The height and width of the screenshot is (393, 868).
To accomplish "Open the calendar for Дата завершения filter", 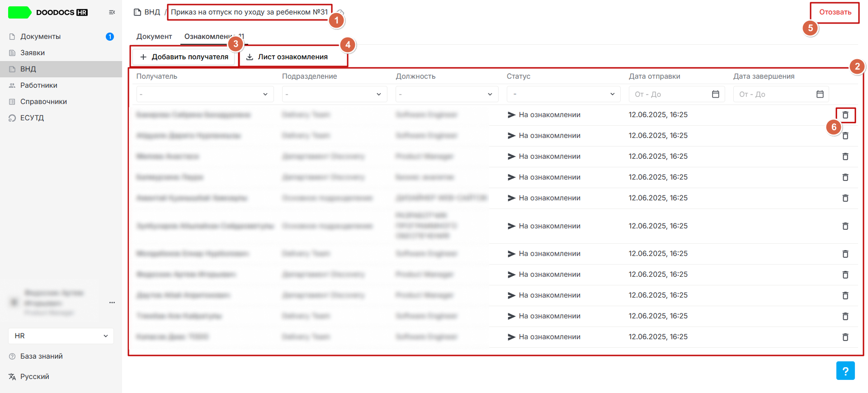I will [820, 94].
